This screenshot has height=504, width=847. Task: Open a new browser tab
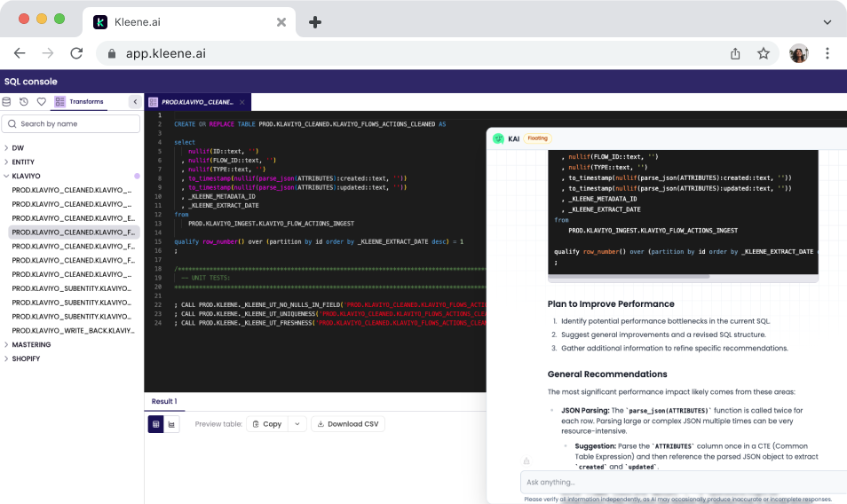(x=315, y=22)
